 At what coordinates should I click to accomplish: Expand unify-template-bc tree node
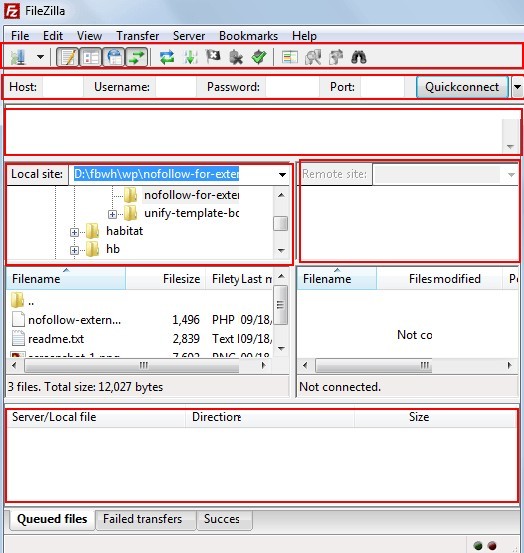pyautogui.click(x=112, y=214)
